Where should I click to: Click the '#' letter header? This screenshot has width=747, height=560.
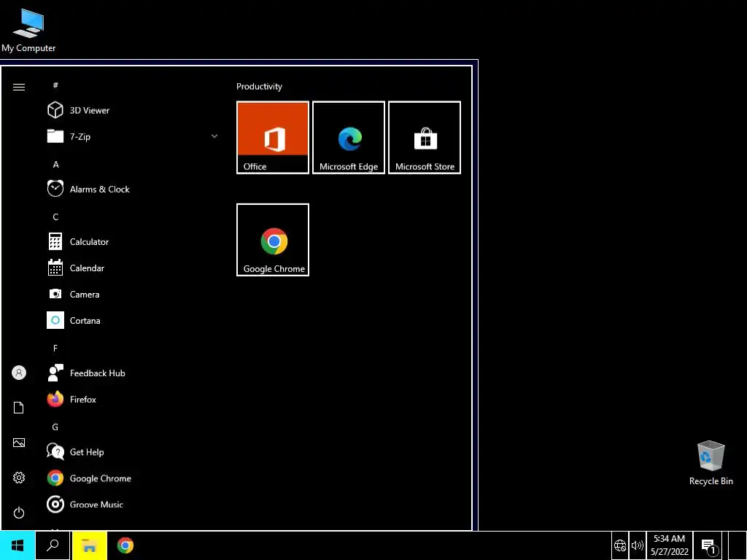(x=55, y=85)
